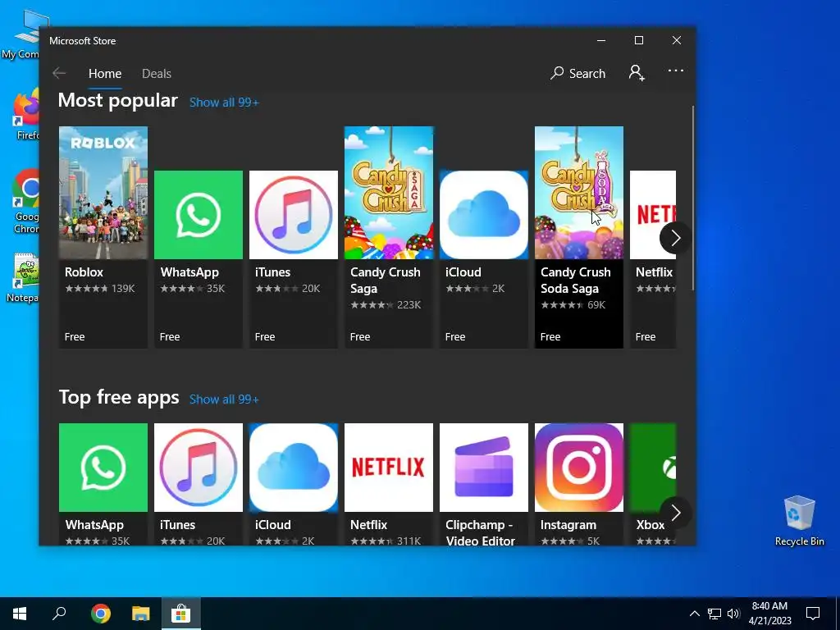Select Firefox desktop shortcut
840x630 pixels.
click(x=27, y=115)
